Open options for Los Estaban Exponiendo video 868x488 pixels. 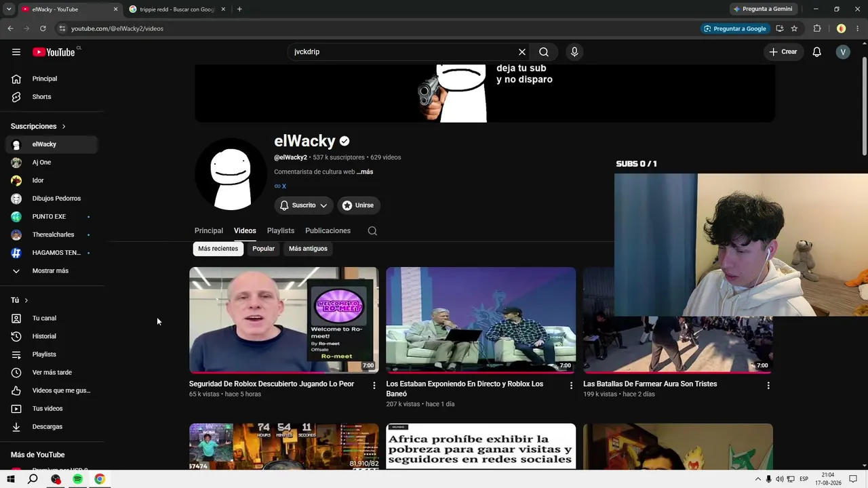click(571, 385)
